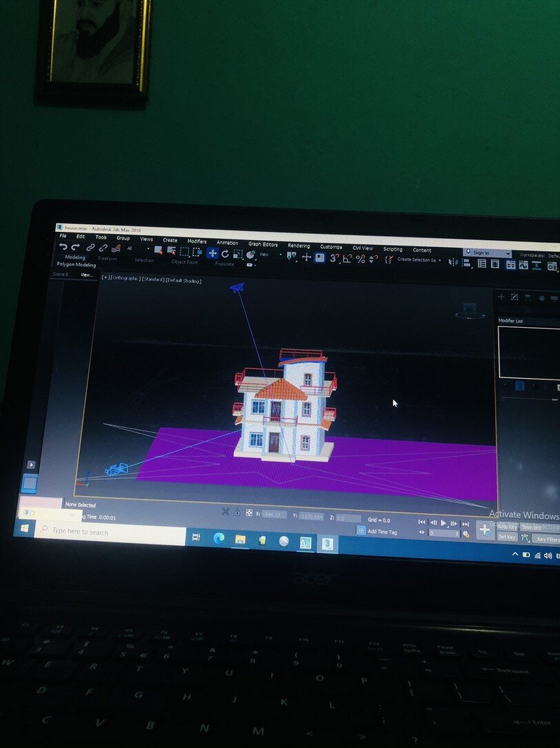The width and height of the screenshot is (560, 748).
Task: Toggle 3D Snaps on or off
Action: point(334,258)
